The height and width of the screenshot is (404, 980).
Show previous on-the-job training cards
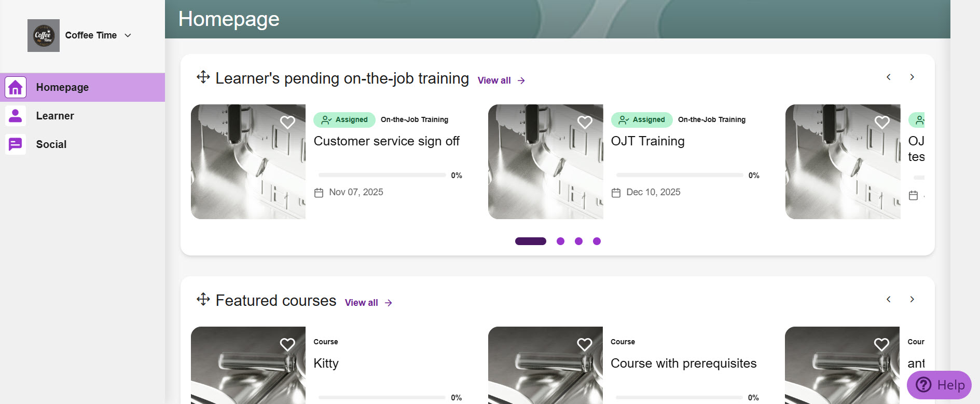tap(889, 77)
